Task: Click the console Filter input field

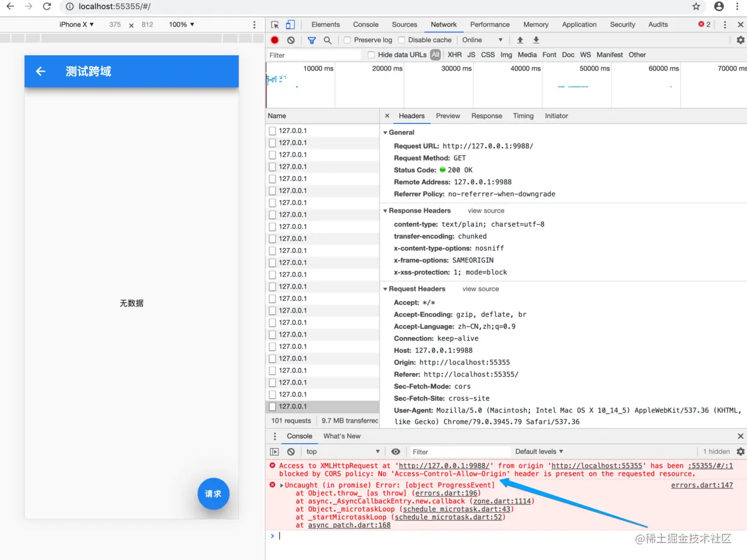Action: (460, 452)
